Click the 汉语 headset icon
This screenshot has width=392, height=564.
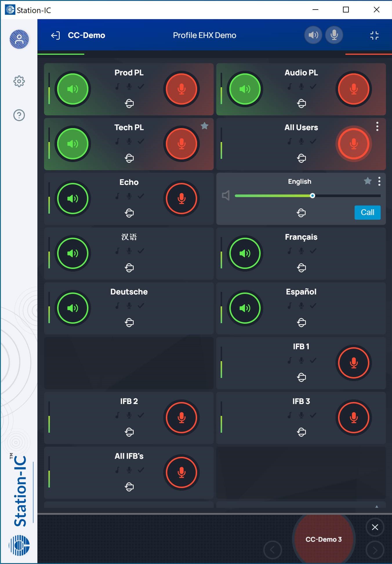click(x=129, y=268)
